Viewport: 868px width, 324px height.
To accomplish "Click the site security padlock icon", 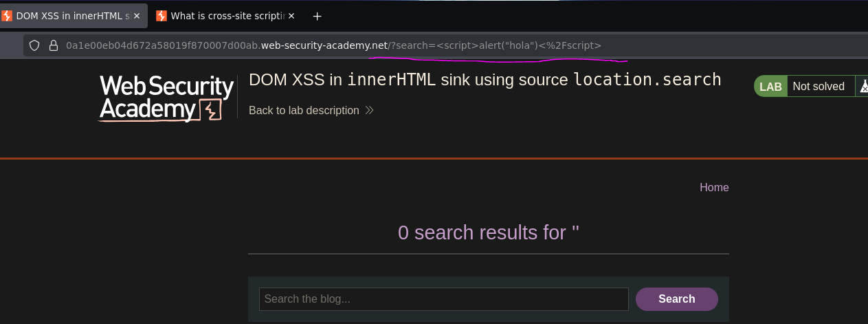I will [53, 45].
